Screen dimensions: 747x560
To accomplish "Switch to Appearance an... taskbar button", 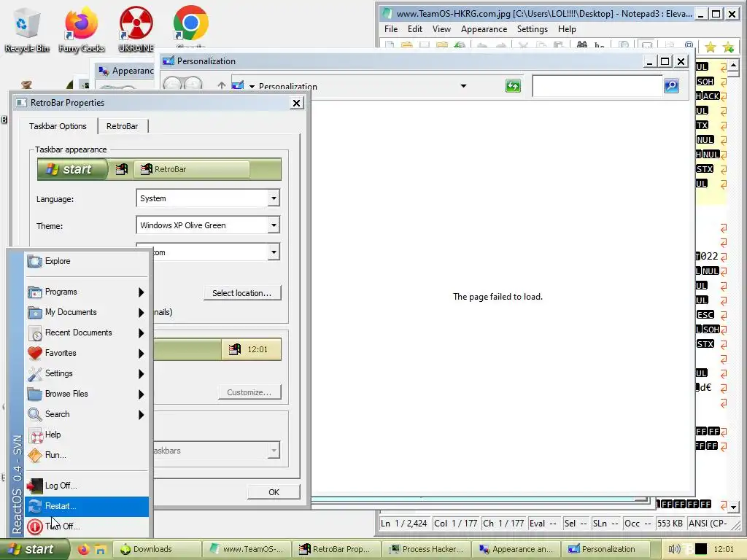I will [x=516, y=549].
